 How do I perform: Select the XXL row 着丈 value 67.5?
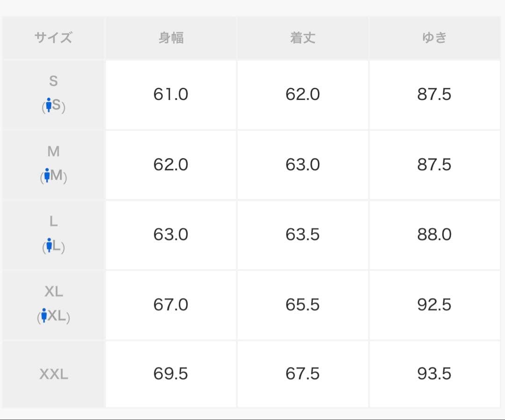303,374
